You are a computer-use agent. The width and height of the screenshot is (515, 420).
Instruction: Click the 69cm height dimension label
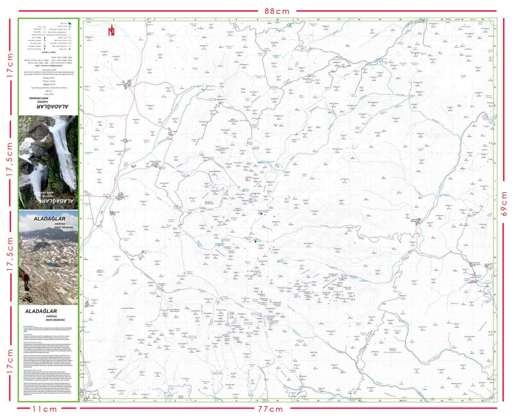coord(504,204)
